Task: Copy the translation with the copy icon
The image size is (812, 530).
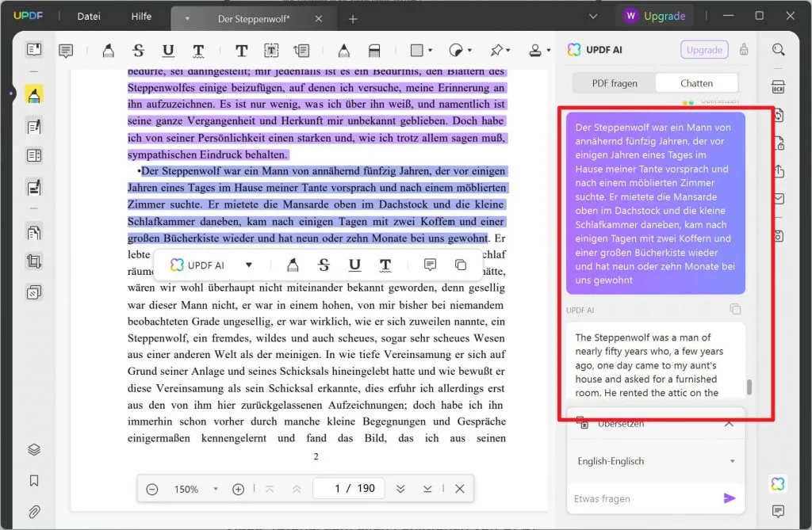Action: pyautogui.click(x=735, y=309)
